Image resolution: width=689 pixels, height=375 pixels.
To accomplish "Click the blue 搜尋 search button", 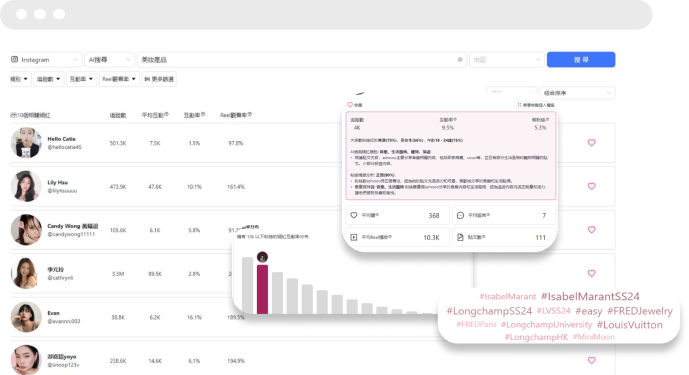I will [x=581, y=59].
